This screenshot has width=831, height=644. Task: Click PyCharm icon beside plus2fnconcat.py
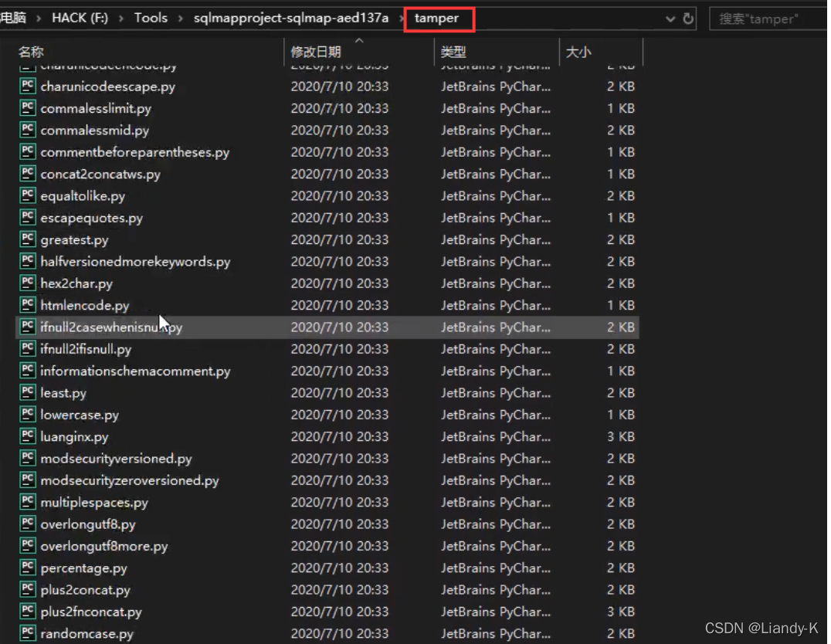(27, 611)
